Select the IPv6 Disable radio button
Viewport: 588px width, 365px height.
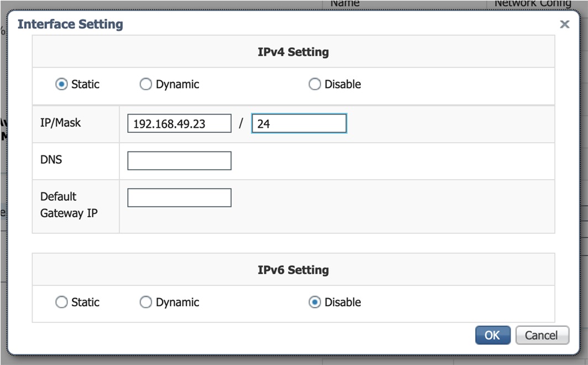tap(314, 303)
